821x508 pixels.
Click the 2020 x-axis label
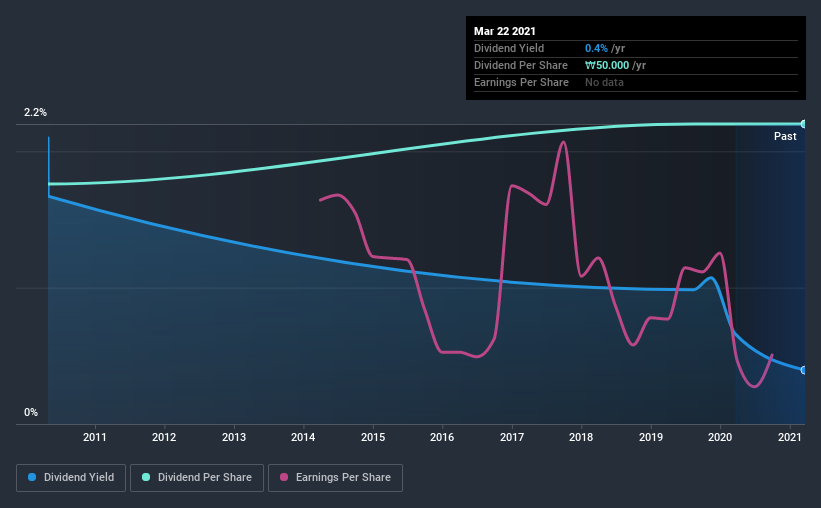pos(720,437)
